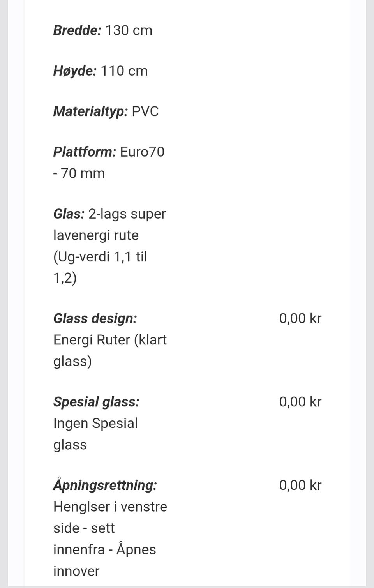Click the Spesial glass heading
The image size is (374, 588).
click(96, 402)
